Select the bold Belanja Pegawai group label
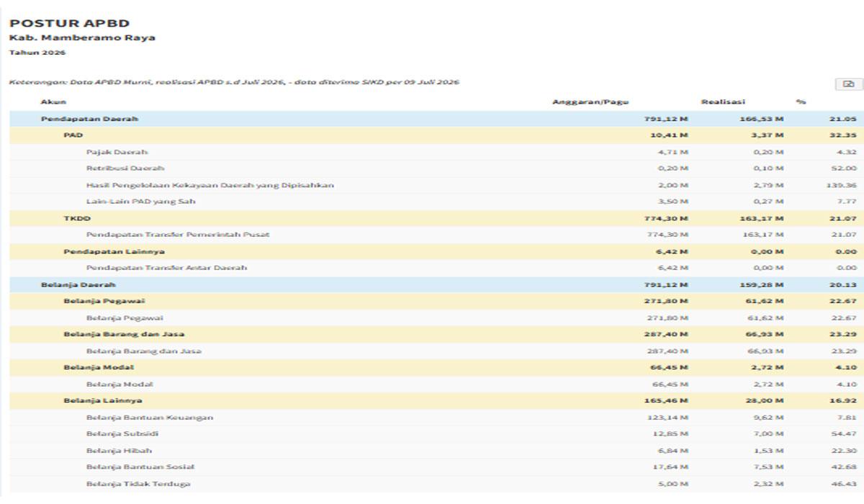This screenshot has height=504, width=864. pos(104,301)
